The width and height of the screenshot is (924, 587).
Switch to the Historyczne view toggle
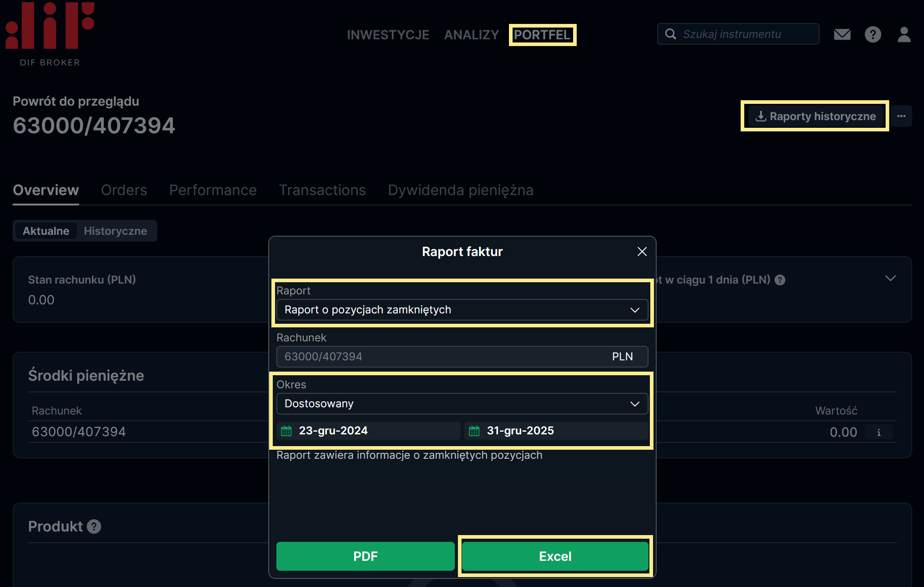coord(115,231)
